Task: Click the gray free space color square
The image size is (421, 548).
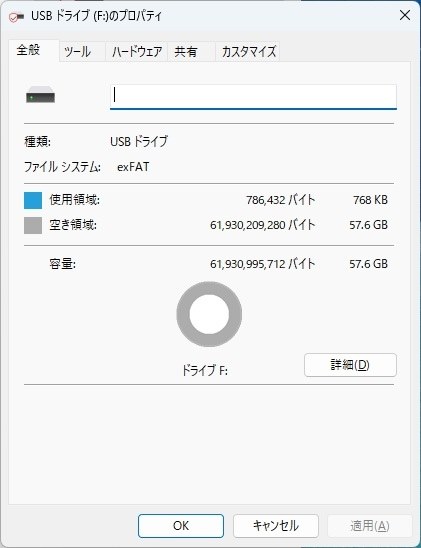Action: coord(33,225)
